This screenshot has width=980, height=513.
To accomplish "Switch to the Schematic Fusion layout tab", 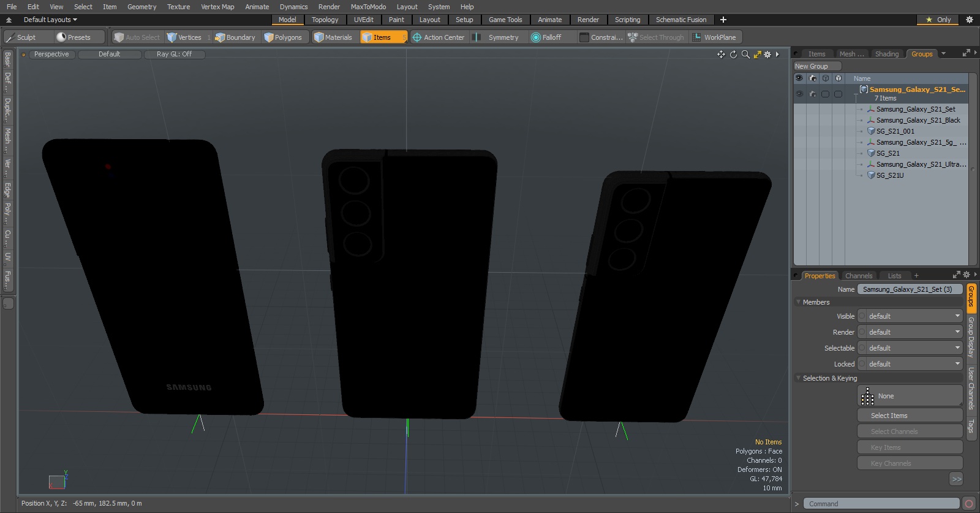I will pos(681,20).
